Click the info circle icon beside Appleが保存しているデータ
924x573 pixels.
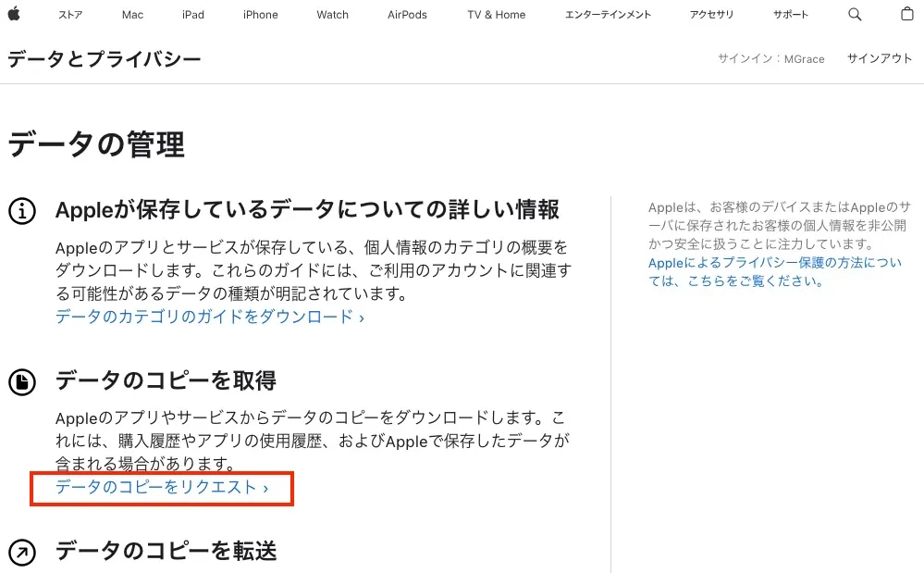tap(22, 211)
